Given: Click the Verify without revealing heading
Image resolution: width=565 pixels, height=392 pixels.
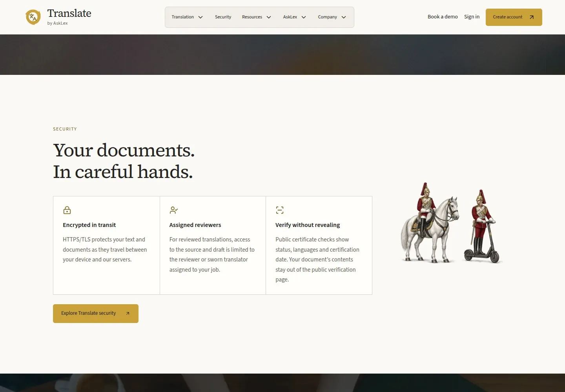Looking at the screenshot, I should [308, 225].
